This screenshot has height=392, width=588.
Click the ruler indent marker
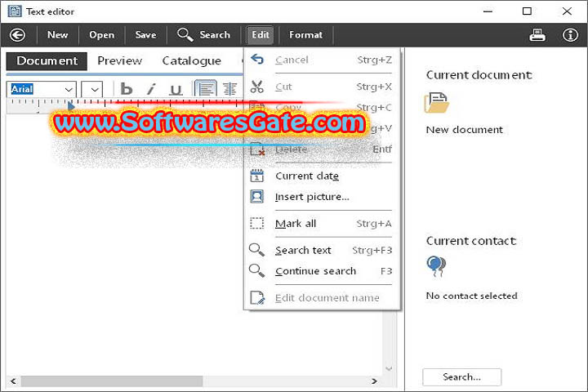71,106
